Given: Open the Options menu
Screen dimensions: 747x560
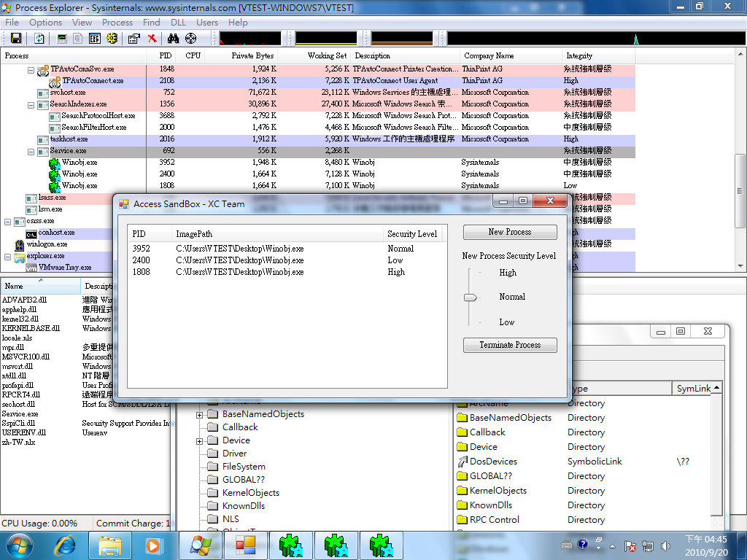Looking at the screenshot, I should point(45,23).
